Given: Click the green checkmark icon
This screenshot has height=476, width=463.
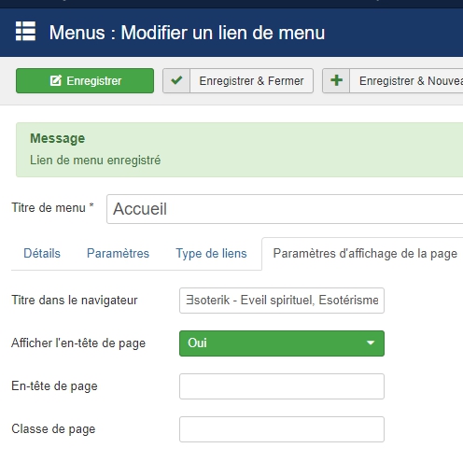Looking at the screenshot, I should (176, 80).
